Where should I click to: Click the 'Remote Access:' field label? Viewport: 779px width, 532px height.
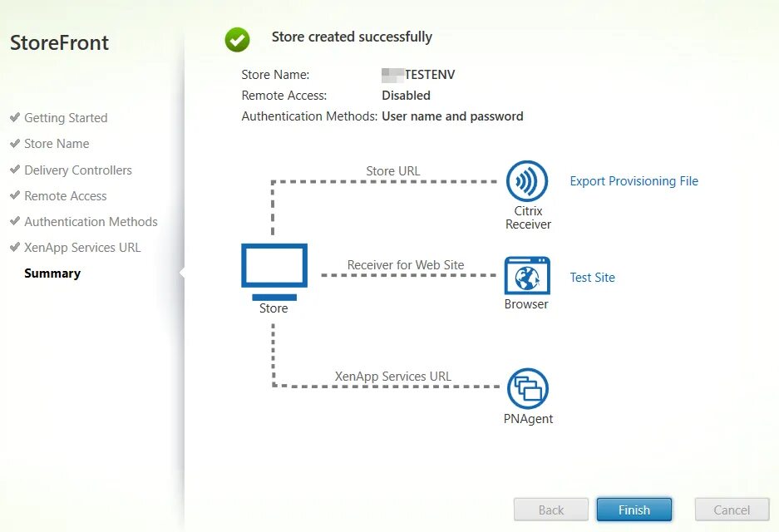click(284, 96)
